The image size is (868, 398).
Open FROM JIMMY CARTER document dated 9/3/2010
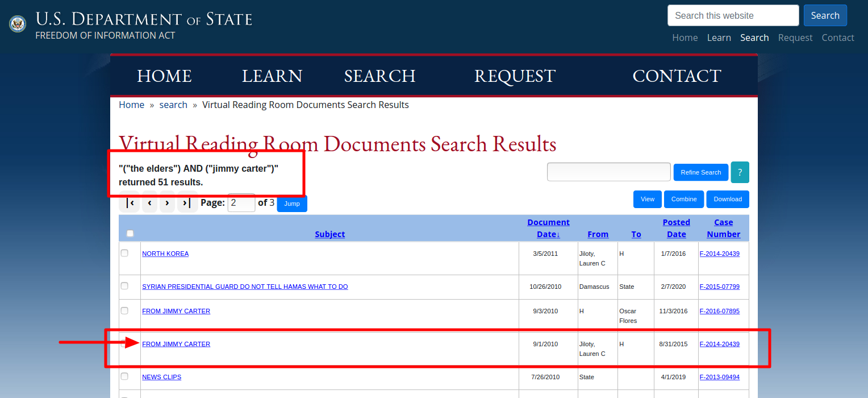[x=176, y=311]
